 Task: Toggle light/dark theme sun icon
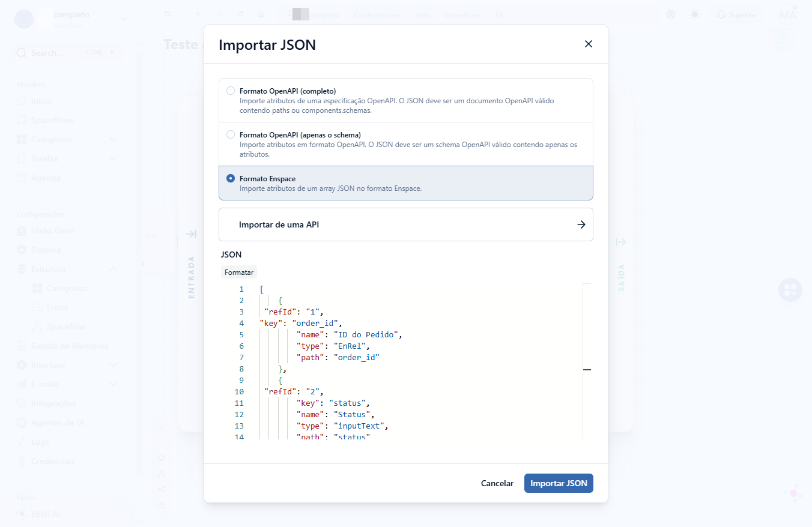695,14
